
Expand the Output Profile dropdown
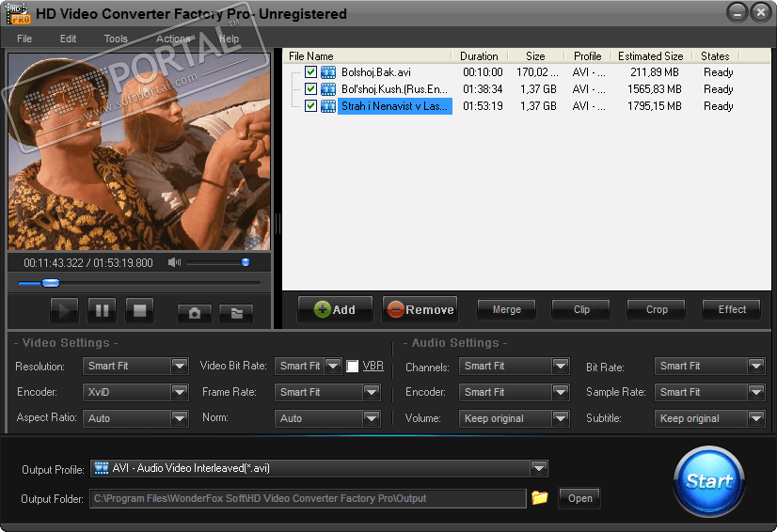pos(539,468)
